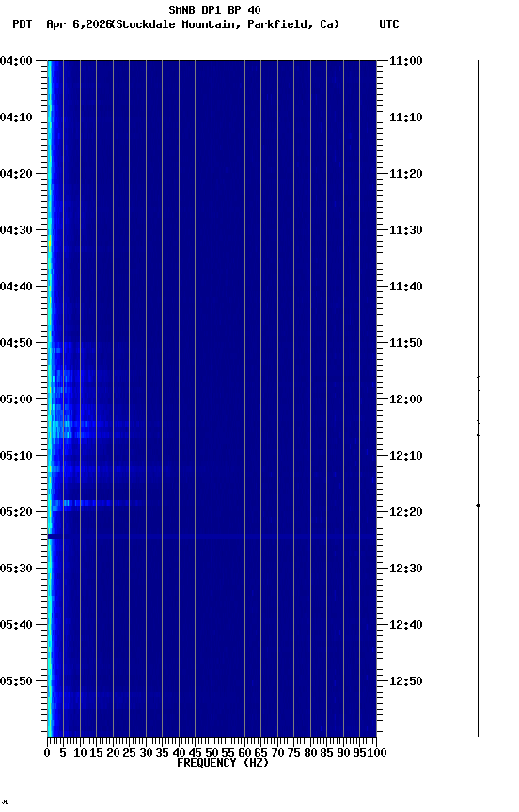
Task: Click the title text 'SMNB DP1 BP 40'
Action: 214,9
